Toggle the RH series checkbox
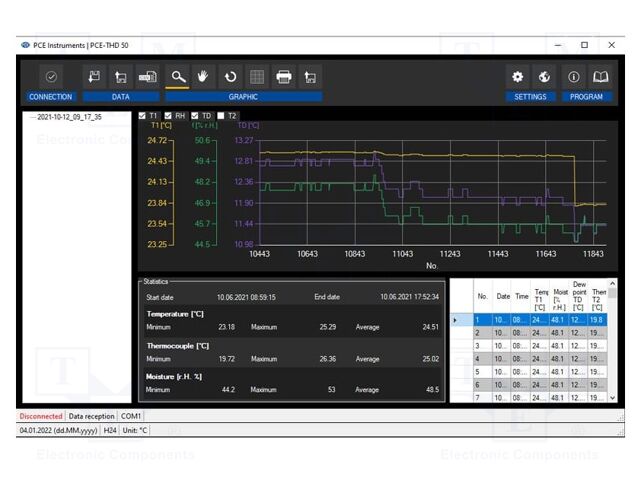 pyautogui.click(x=169, y=116)
